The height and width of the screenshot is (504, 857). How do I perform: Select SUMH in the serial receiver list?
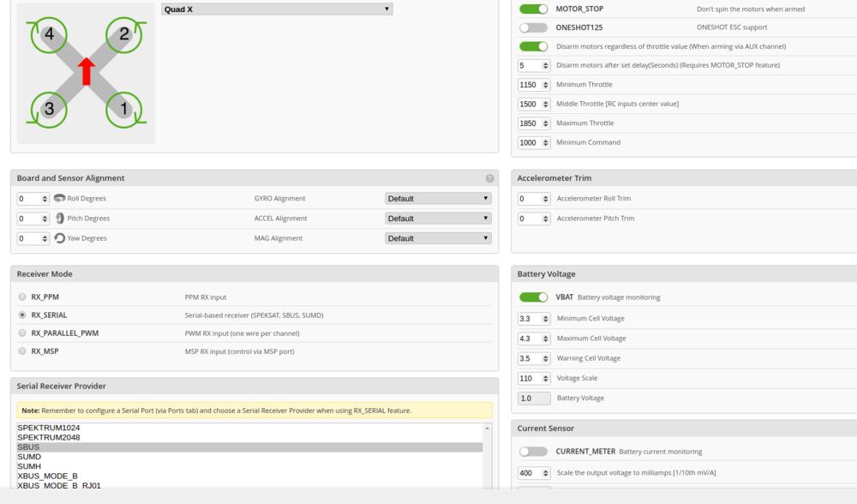pyautogui.click(x=249, y=466)
